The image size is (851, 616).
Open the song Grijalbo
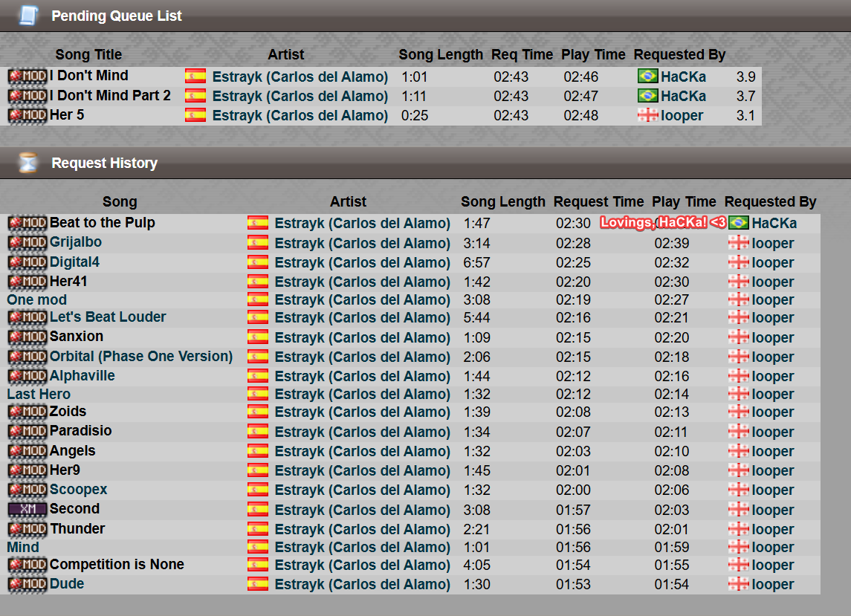pos(76,242)
